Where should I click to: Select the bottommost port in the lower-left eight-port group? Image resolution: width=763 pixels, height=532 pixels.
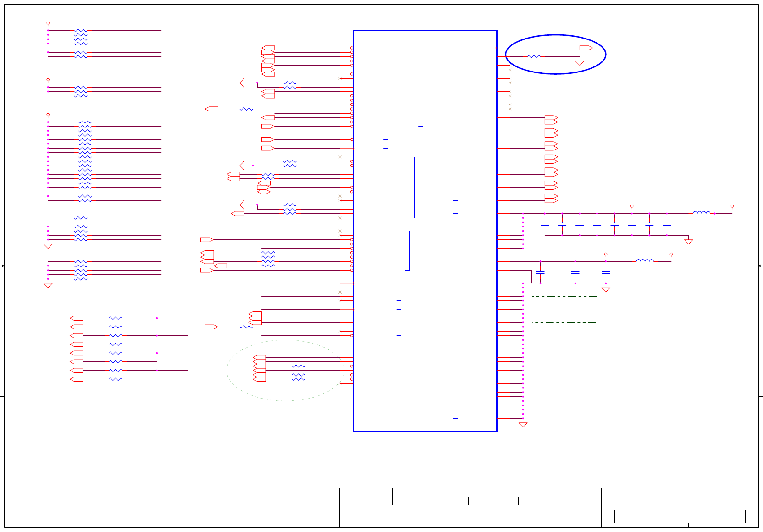point(76,379)
